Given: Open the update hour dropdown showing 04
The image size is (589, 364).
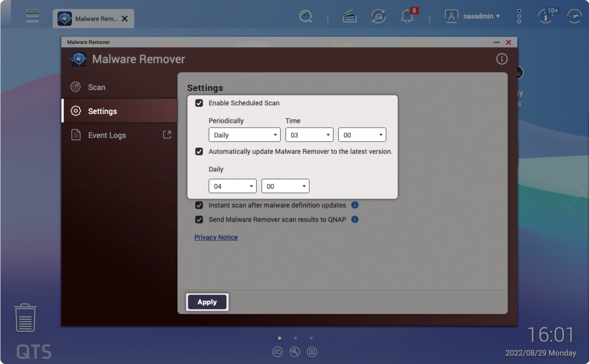Looking at the screenshot, I should (233, 186).
